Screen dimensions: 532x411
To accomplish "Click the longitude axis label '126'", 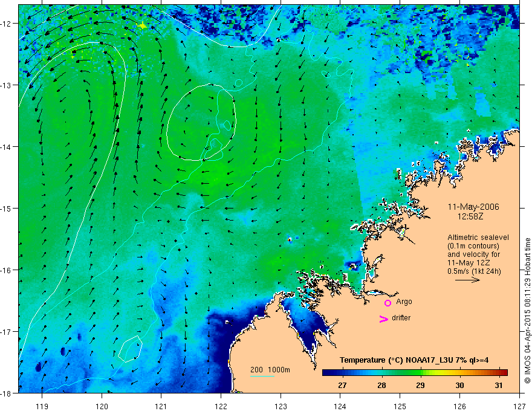I will tap(459, 406).
